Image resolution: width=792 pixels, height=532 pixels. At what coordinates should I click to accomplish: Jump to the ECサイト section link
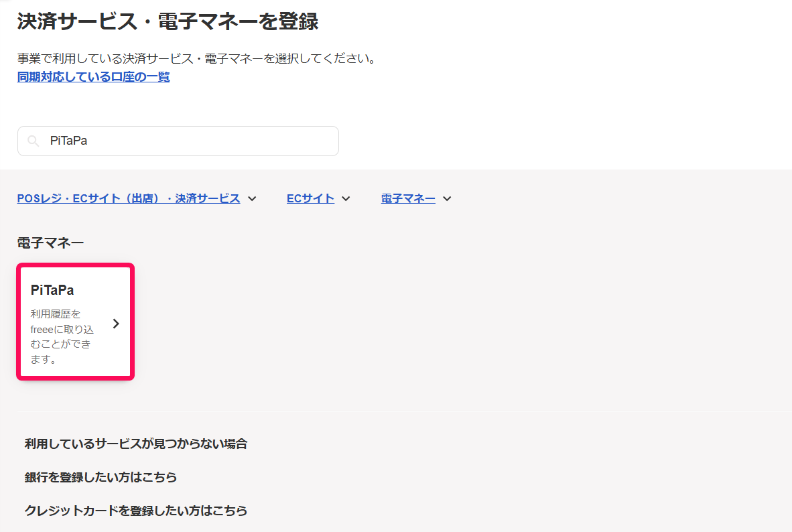point(311,198)
